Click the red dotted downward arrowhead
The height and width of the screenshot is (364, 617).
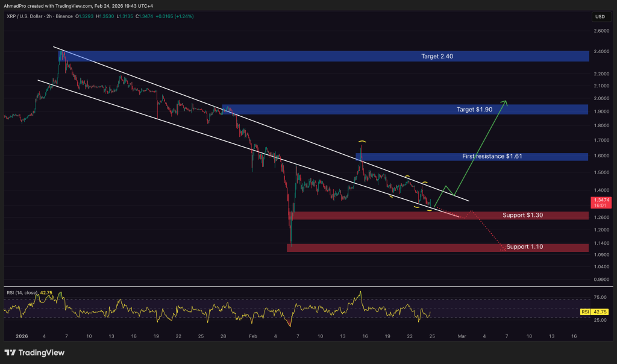click(503, 247)
